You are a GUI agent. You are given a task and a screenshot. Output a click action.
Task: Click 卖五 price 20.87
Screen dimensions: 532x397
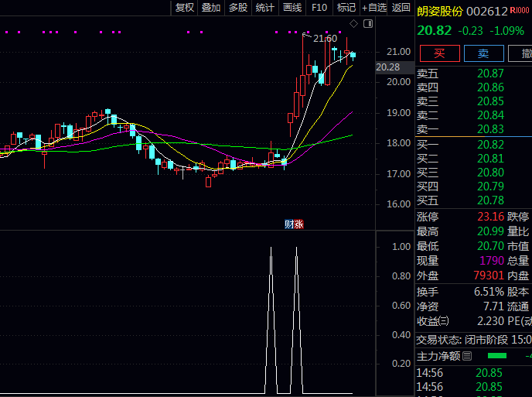(490, 74)
